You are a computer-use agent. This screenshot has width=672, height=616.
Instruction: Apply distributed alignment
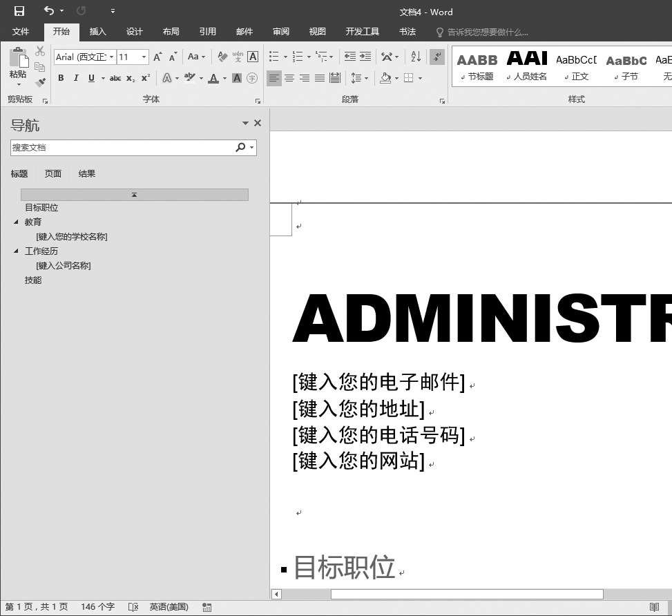(335, 78)
